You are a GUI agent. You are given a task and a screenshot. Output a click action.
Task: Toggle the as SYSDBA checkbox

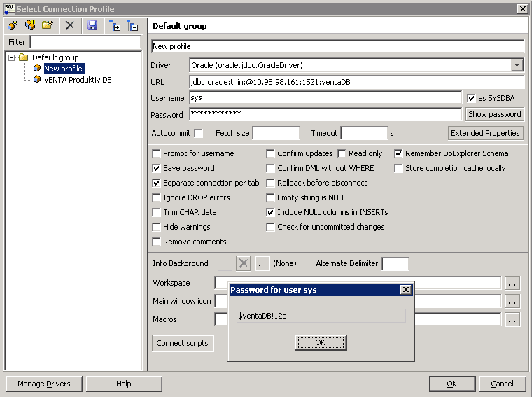(x=471, y=98)
